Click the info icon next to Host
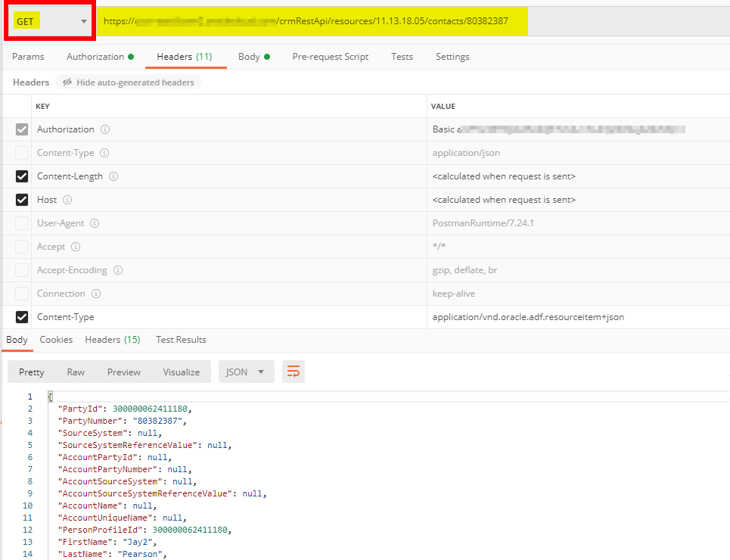The image size is (730, 560). [67, 200]
